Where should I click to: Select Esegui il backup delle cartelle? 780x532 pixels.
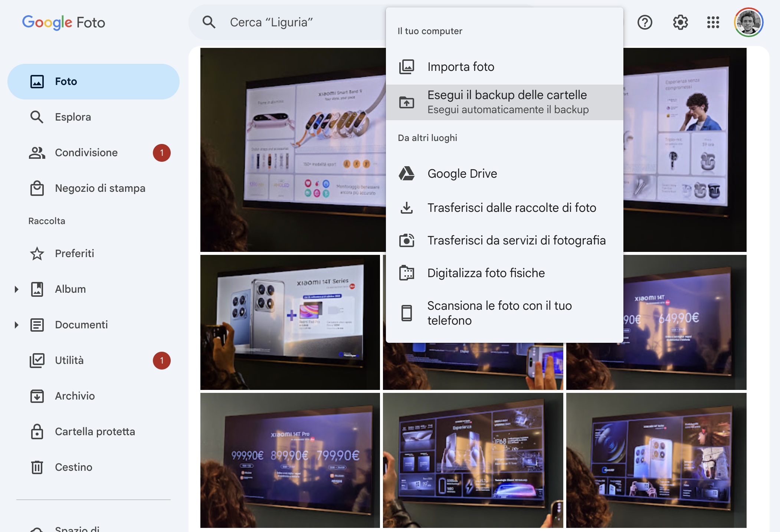coord(505,102)
